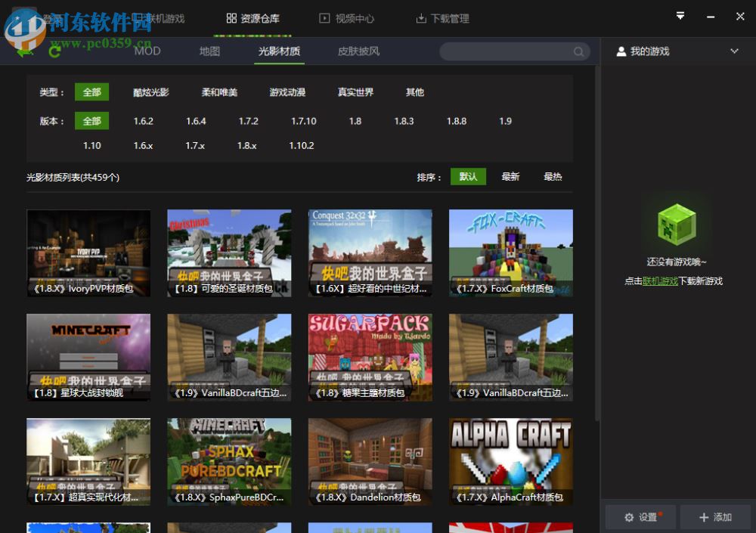Filter by type 酷炫光影

click(151, 92)
